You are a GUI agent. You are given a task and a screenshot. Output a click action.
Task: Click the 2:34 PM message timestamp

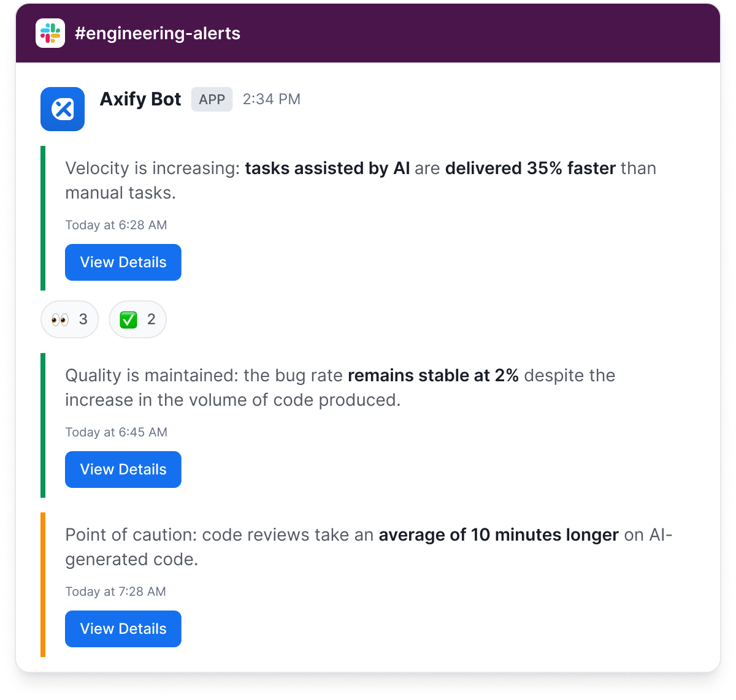point(272,99)
